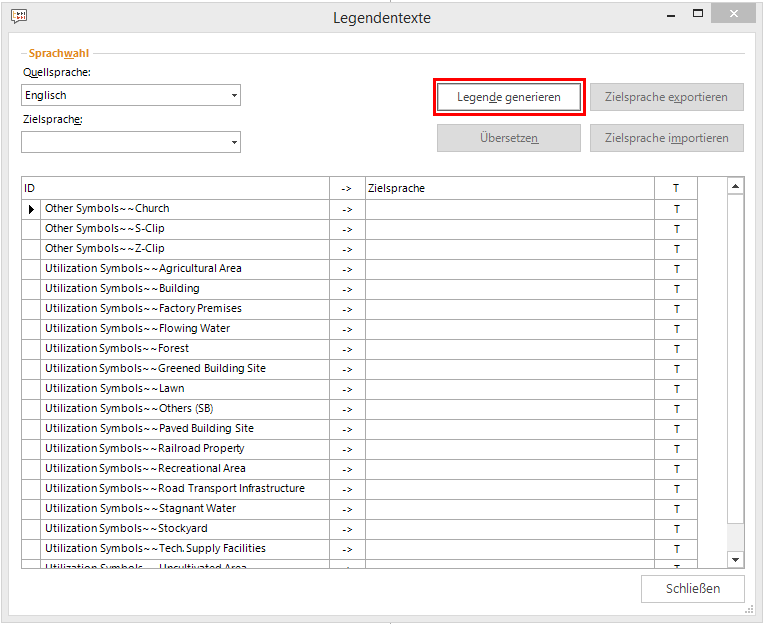Maximize the Legendentexte window
Viewport: 764px width, 624px height.
(x=698, y=14)
